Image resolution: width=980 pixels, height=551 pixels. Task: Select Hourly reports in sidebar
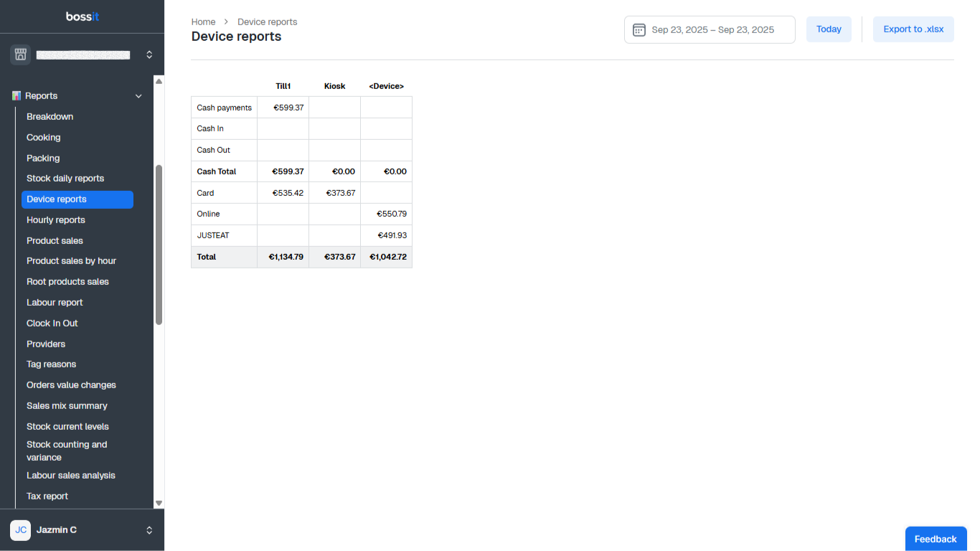[x=56, y=220]
